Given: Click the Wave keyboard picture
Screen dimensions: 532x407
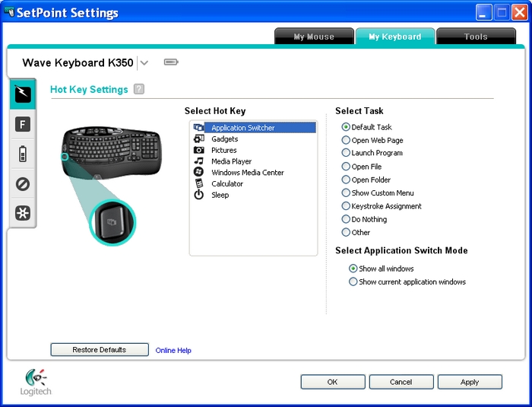Looking at the screenshot, I should click(x=112, y=152).
